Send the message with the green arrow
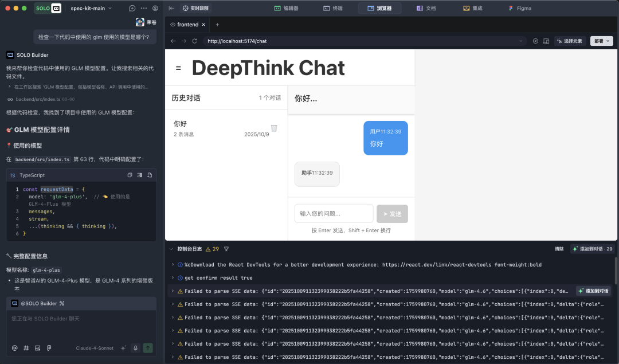The width and height of the screenshot is (619, 364). (x=148, y=348)
